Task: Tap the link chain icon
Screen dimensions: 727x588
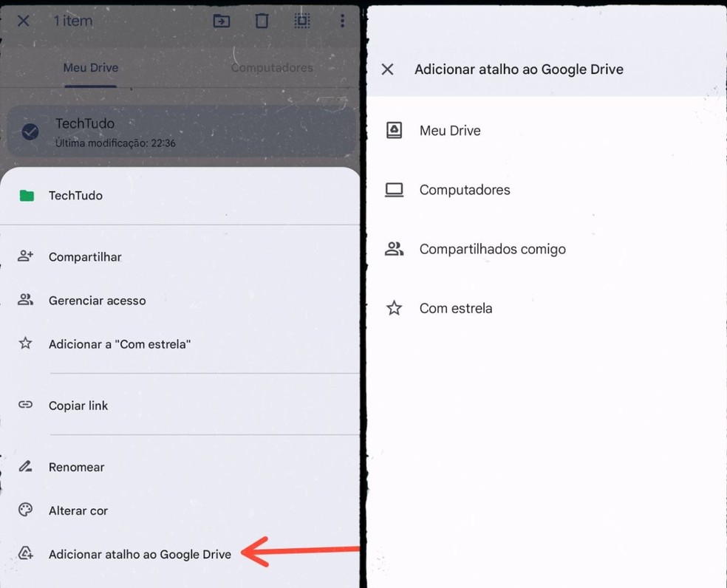Action: pos(26,405)
